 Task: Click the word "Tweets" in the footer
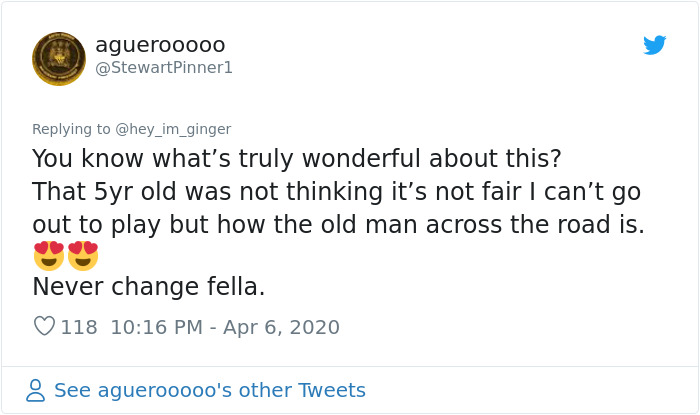[331, 390]
